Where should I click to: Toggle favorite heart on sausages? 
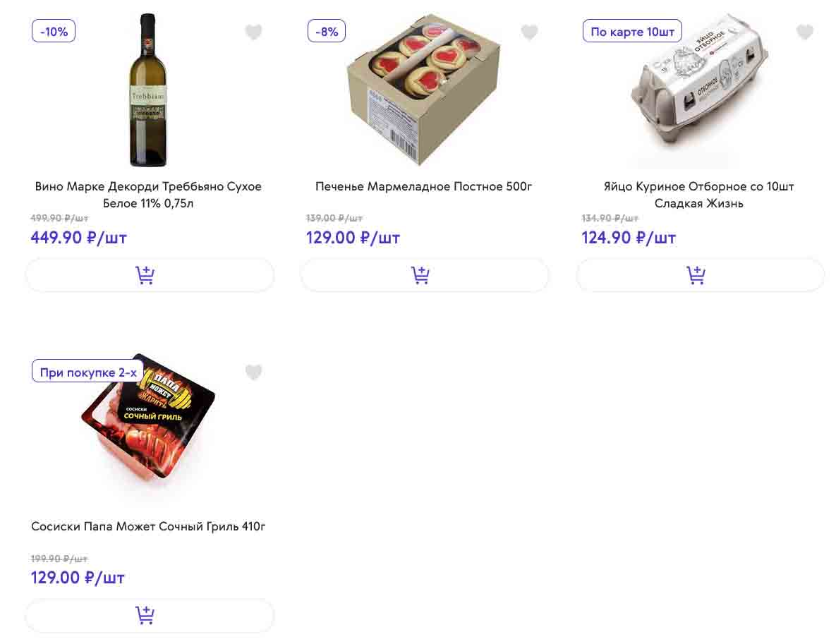point(253,372)
